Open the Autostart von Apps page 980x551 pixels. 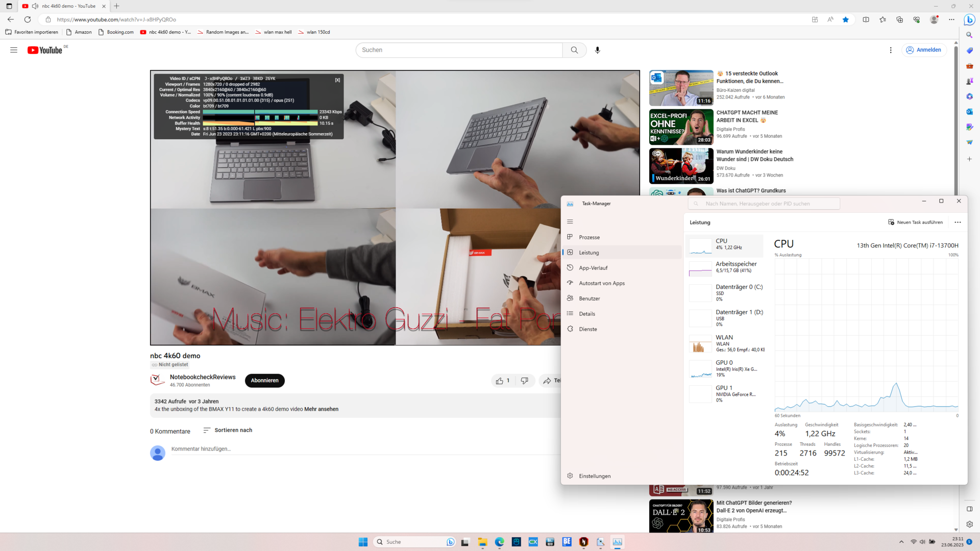tap(601, 283)
